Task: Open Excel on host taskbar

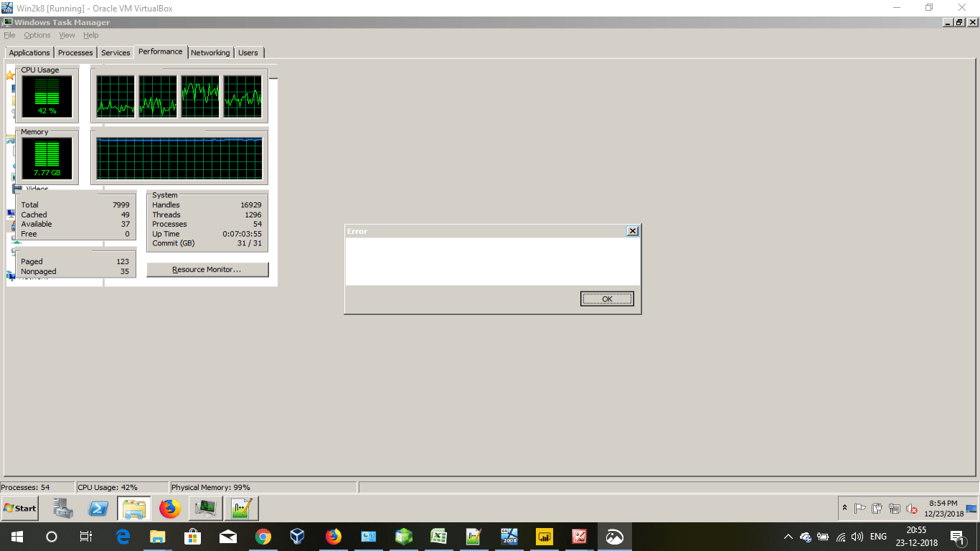Action: click(438, 537)
